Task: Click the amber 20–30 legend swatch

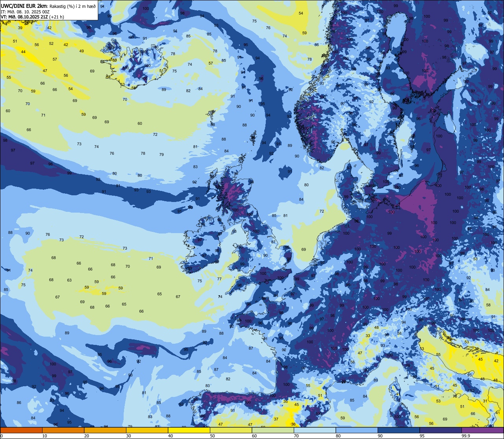Action: click(x=105, y=430)
